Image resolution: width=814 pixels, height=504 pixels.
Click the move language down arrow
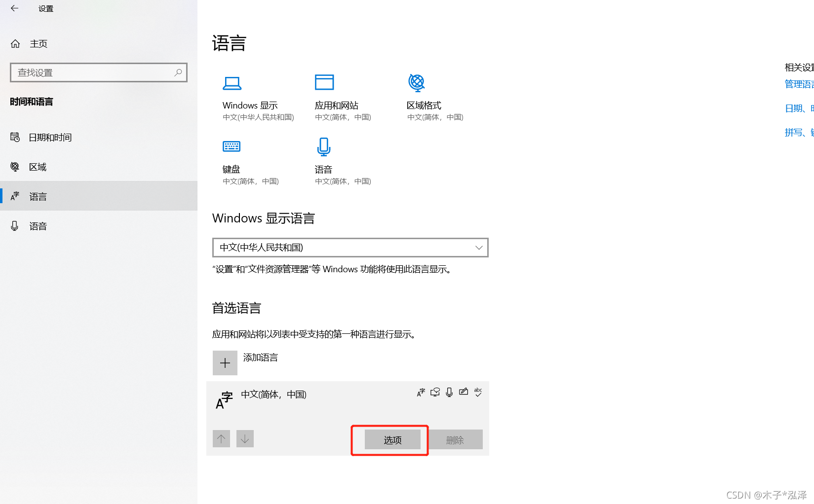coord(245,438)
